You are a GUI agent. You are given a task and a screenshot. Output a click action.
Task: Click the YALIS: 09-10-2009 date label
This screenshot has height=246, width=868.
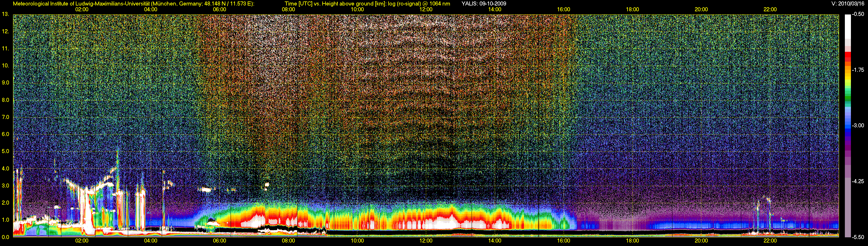click(484, 4)
